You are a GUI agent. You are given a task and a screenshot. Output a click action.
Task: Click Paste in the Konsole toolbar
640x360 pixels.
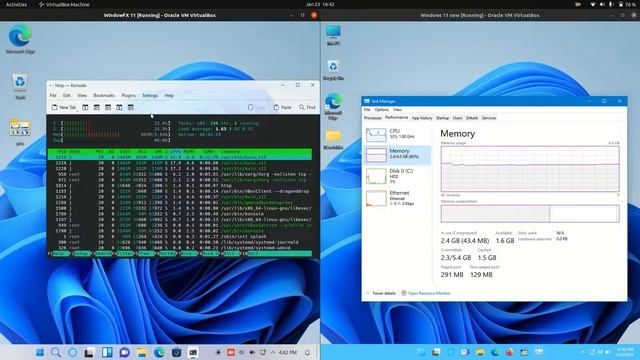pyautogui.click(x=282, y=107)
